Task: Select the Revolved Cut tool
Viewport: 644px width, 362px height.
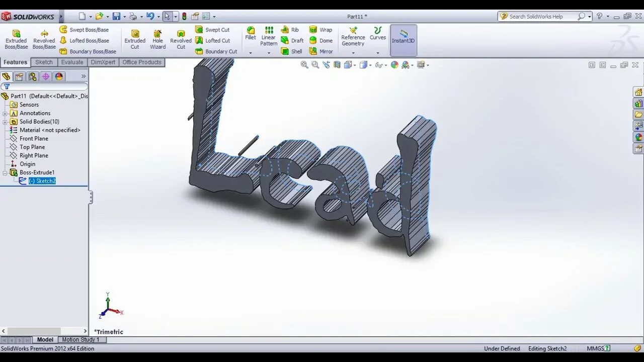Action: click(x=181, y=39)
